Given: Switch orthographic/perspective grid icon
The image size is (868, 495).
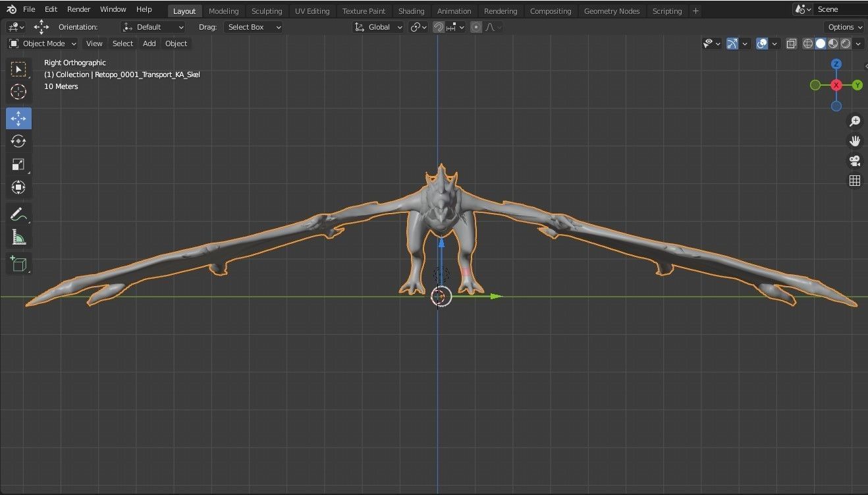Looking at the screenshot, I should pyautogui.click(x=855, y=181).
